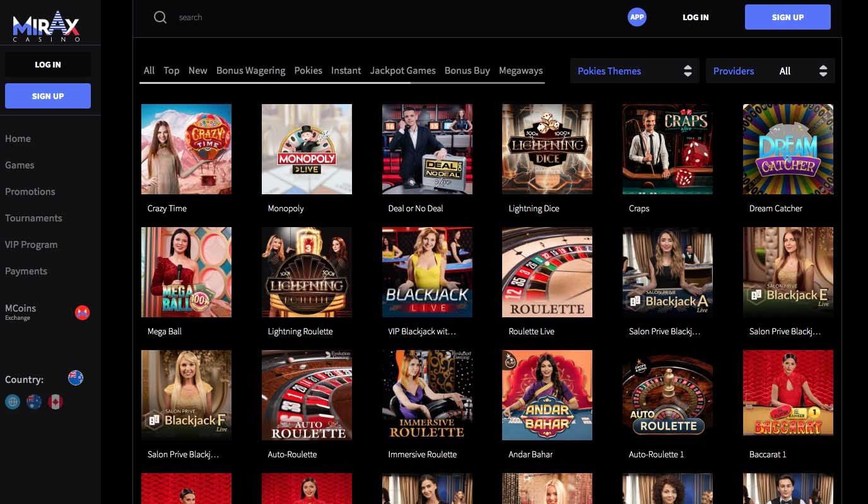Click the 'Baccarat 1' title text

(768, 454)
